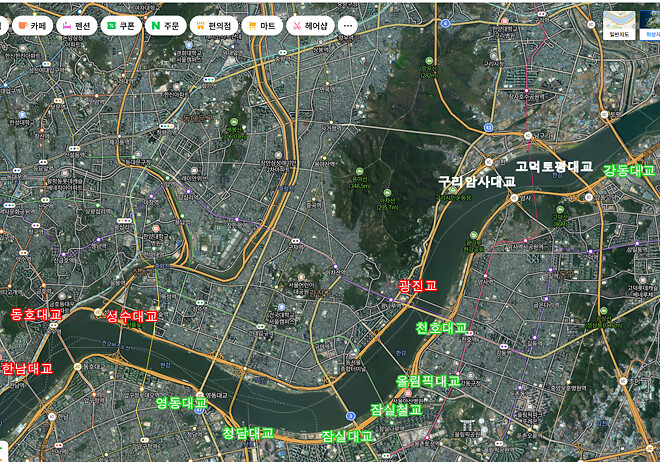Image resolution: width=660 pixels, height=462 pixels.
Task: Open the 서울아산병원 hospital icon
Action: click(x=408, y=393)
